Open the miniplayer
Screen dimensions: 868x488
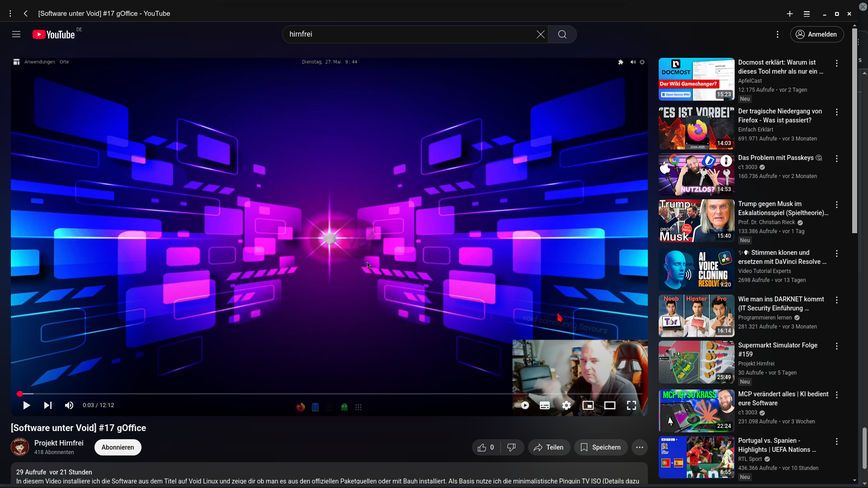(x=588, y=405)
